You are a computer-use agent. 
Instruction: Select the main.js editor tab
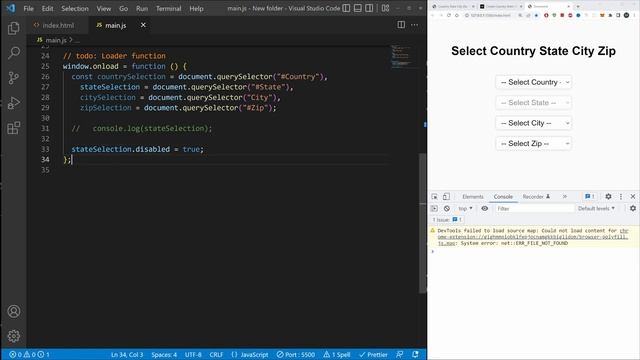(116, 25)
